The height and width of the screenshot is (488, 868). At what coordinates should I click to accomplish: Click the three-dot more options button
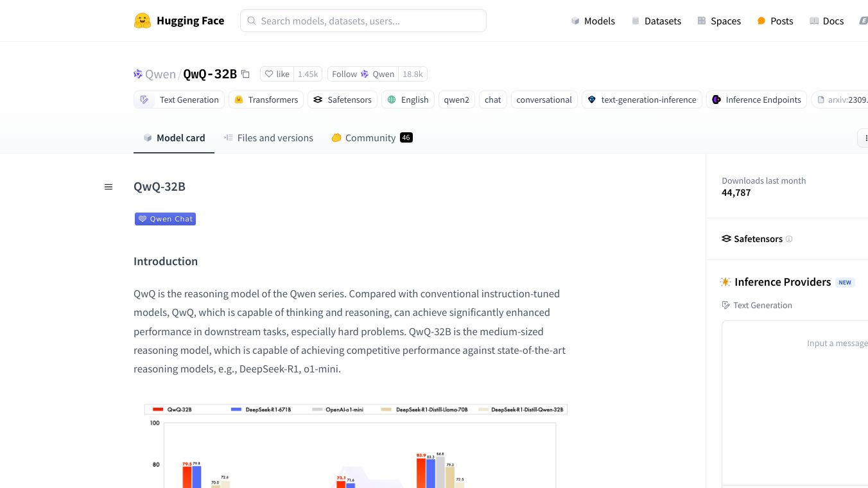click(x=864, y=138)
